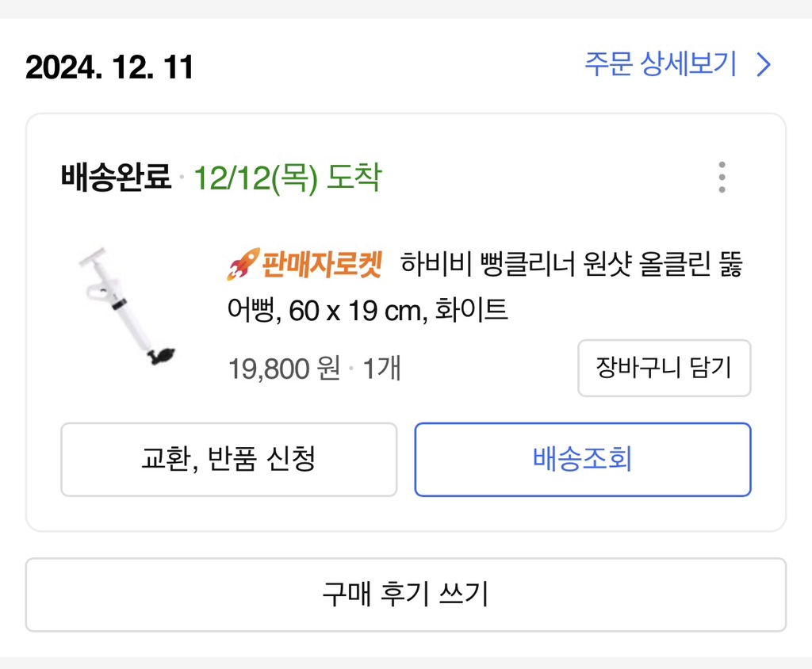The width and height of the screenshot is (812, 669).
Task: Open the 주문 상세보기 link
Action: pos(661,64)
